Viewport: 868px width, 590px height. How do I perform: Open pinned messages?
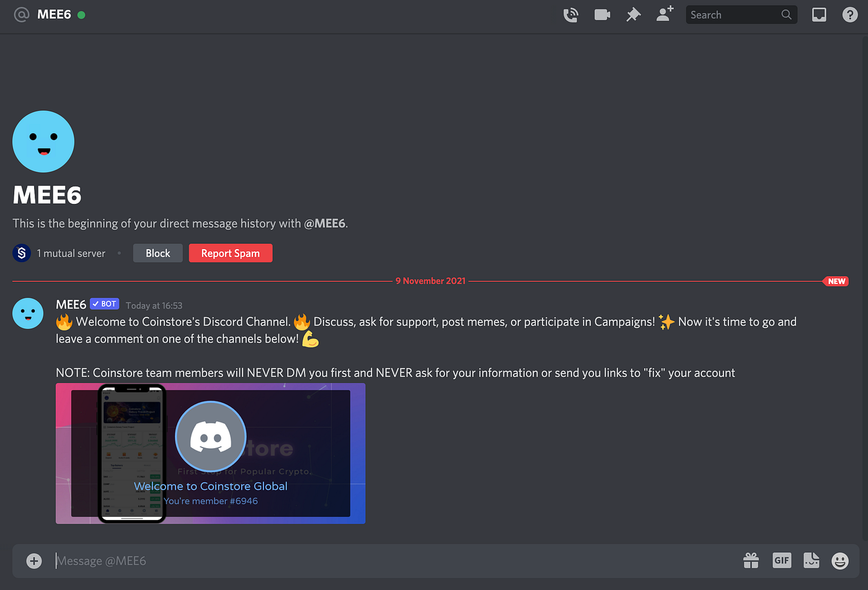pyautogui.click(x=633, y=15)
